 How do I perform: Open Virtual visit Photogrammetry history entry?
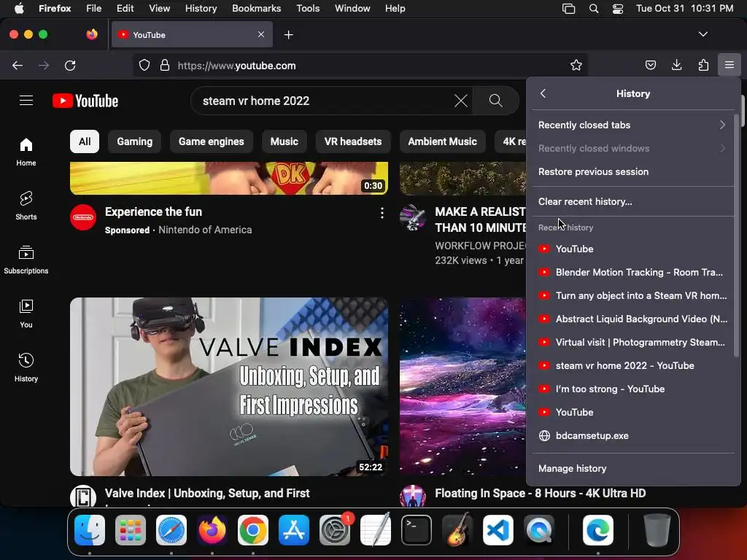pyautogui.click(x=632, y=342)
